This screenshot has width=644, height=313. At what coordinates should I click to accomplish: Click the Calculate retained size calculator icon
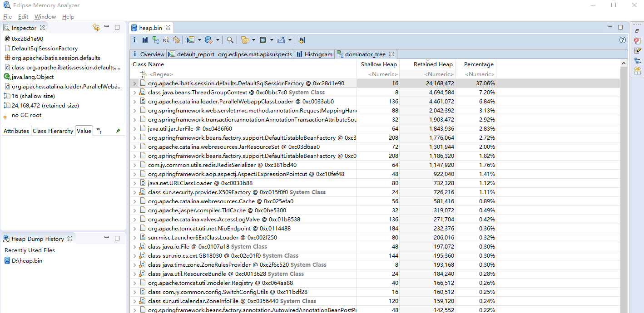pyautogui.click(x=263, y=40)
